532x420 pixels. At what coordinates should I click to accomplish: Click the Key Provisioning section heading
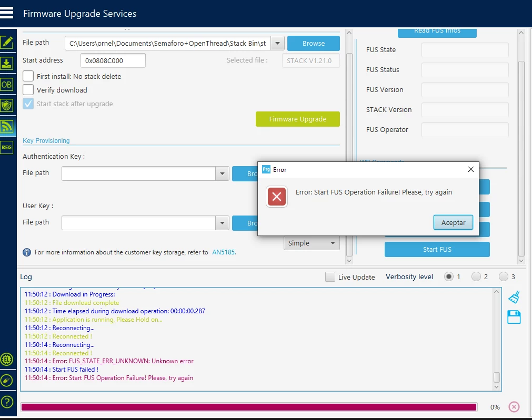[x=46, y=140]
